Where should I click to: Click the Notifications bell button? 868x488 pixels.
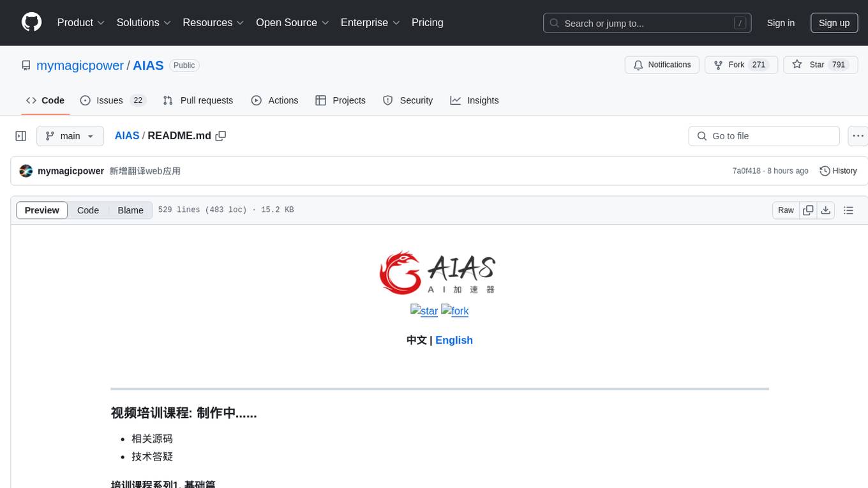(662, 65)
